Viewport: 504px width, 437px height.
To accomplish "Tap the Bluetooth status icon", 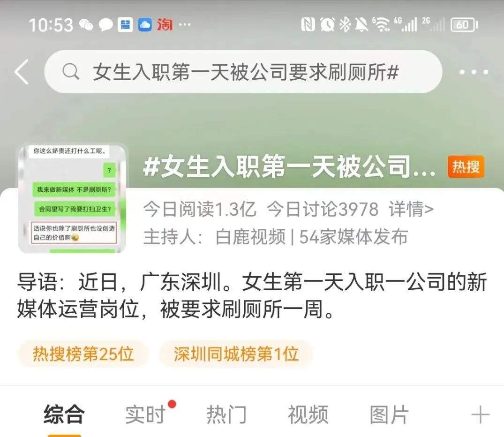I will [x=345, y=25].
